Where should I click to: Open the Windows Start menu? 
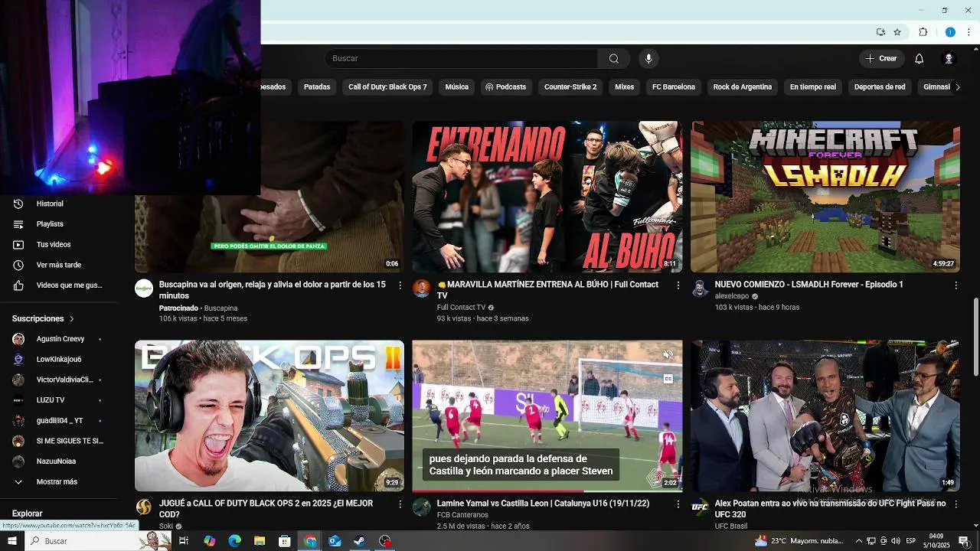pyautogui.click(x=11, y=541)
